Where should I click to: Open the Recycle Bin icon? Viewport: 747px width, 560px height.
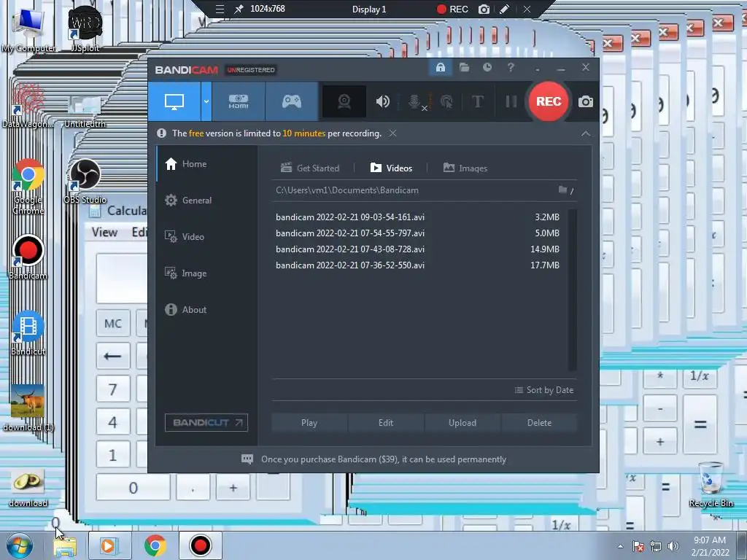click(x=711, y=485)
